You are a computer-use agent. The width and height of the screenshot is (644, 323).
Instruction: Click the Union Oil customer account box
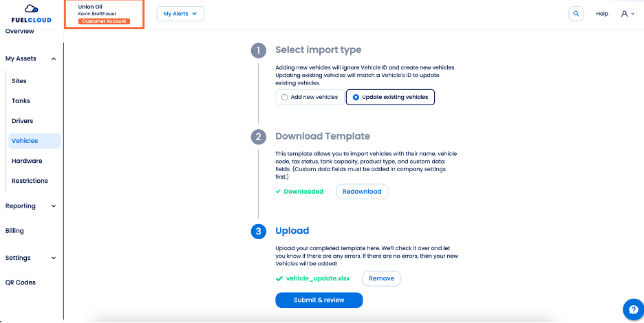(104, 14)
